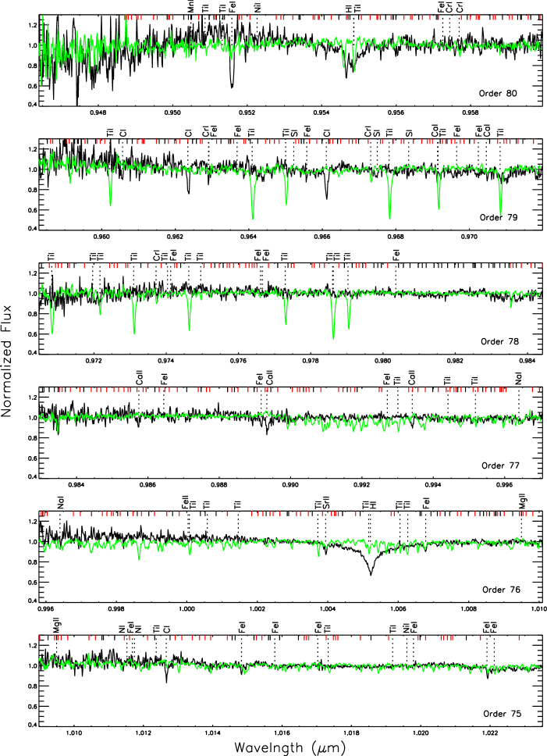The image size is (547, 756).
Task: Click the FeII line label in Order 76
Action: (185, 502)
